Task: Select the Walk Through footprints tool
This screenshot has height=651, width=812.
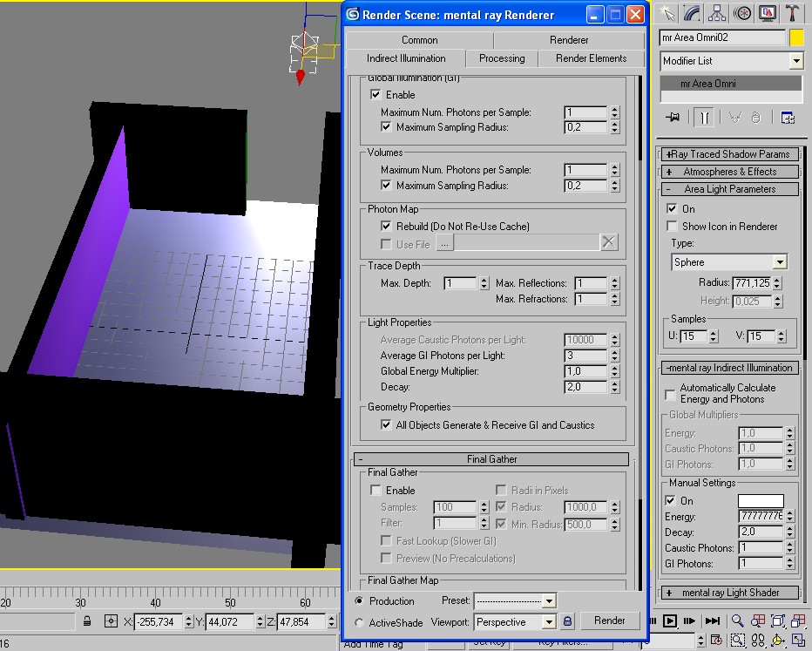Action: coord(758,641)
